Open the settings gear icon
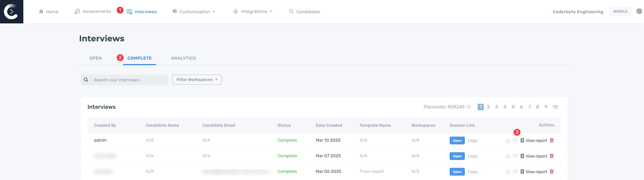 click(x=639, y=11)
